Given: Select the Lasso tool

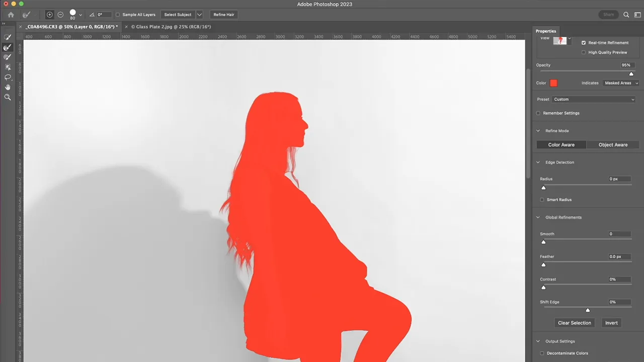Looking at the screenshot, I should [x=8, y=77].
